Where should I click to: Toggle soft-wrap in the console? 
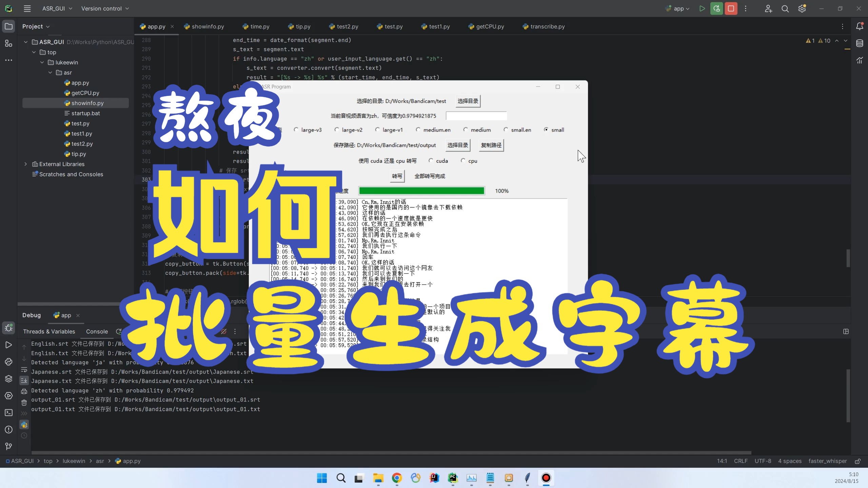[x=24, y=369]
